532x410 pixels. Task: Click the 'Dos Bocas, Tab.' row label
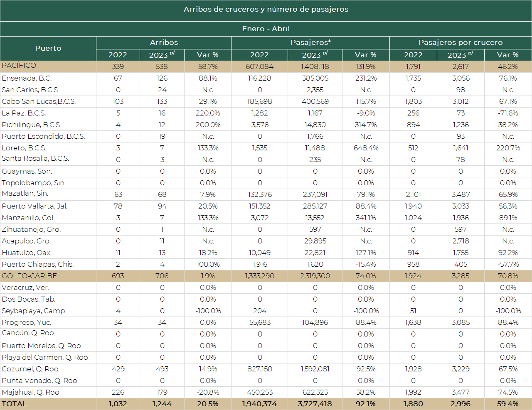pyautogui.click(x=29, y=299)
